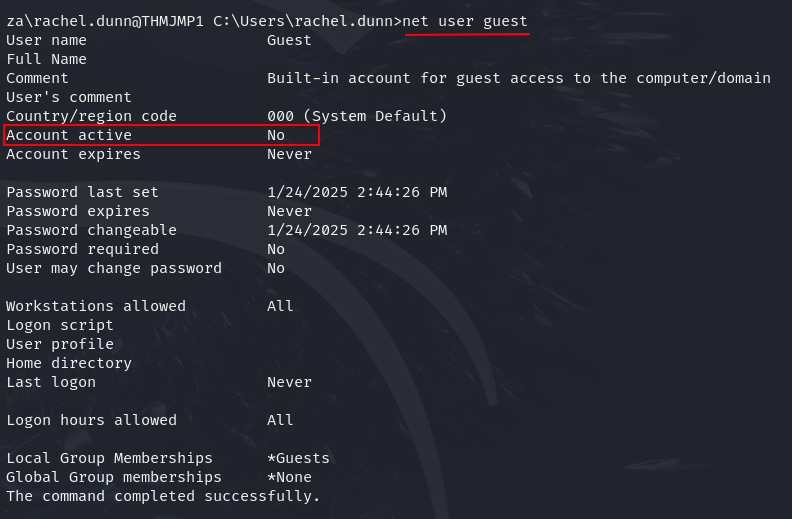Image resolution: width=792 pixels, height=519 pixels.
Task: Click the Password changeable date value
Action: coord(357,230)
